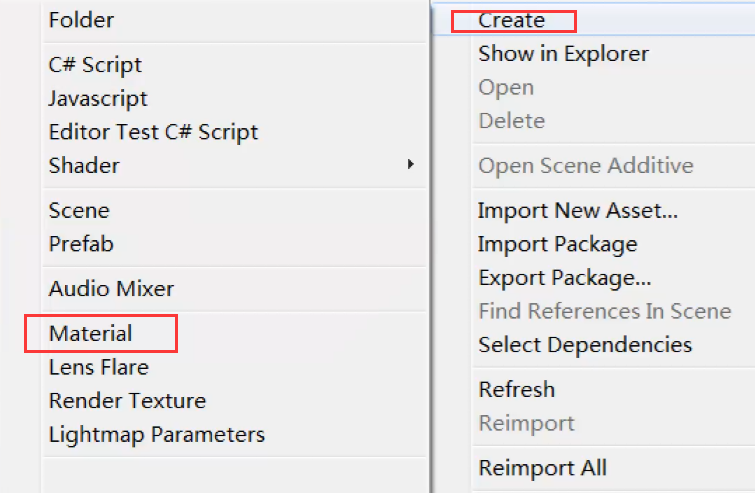Select Material from the Create submenu
Viewport: 755px width, 493px height.
(x=91, y=333)
